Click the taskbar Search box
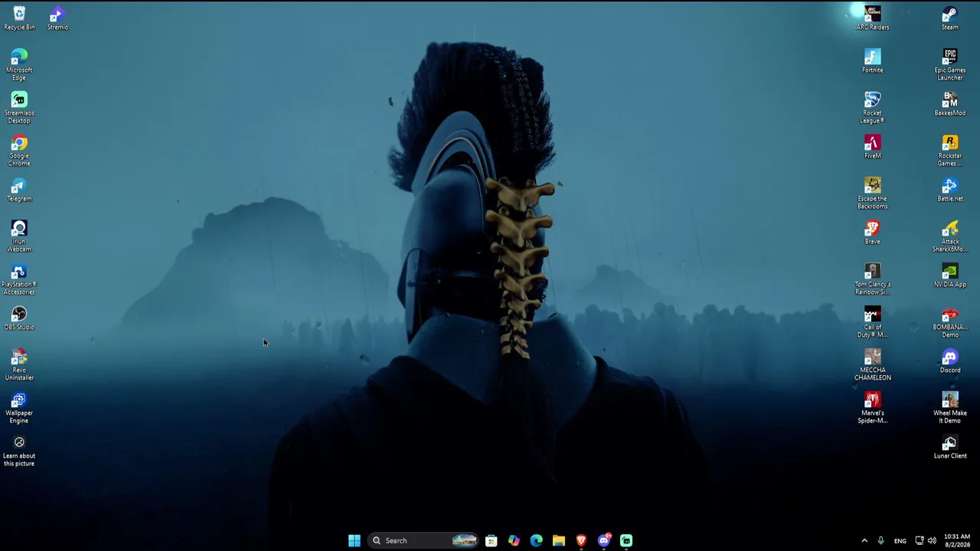The height and width of the screenshot is (551, 980). click(x=423, y=540)
